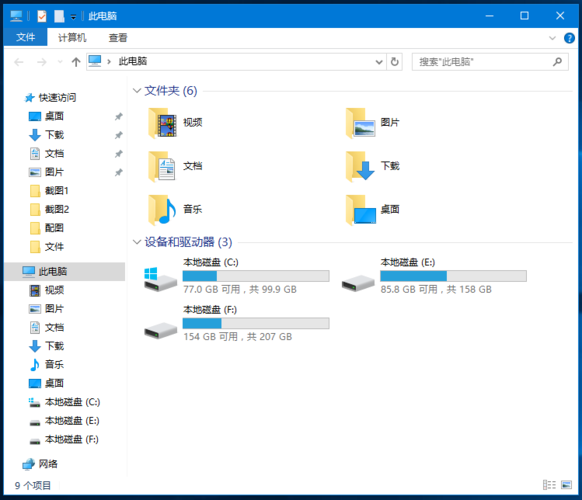This screenshot has height=500, width=582.
Task: Click the new folder icon in title bar
Action: point(59,16)
